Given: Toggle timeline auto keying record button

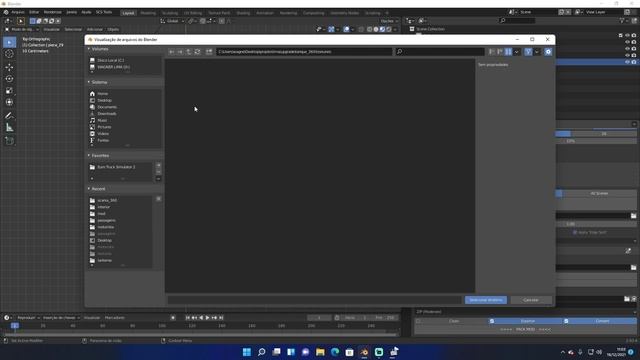Looking at the screenshot, I should point(173,318).
